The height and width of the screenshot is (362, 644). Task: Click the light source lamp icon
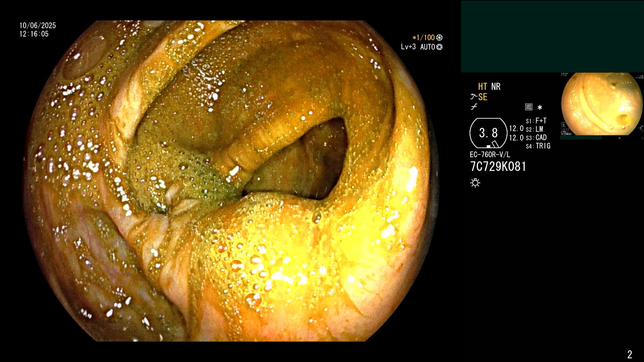pos(475,183)
